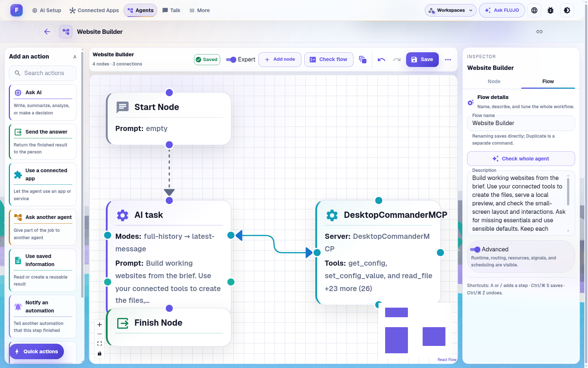
Task: Expand the More menu in top navigation
Action: pos(200,10)
